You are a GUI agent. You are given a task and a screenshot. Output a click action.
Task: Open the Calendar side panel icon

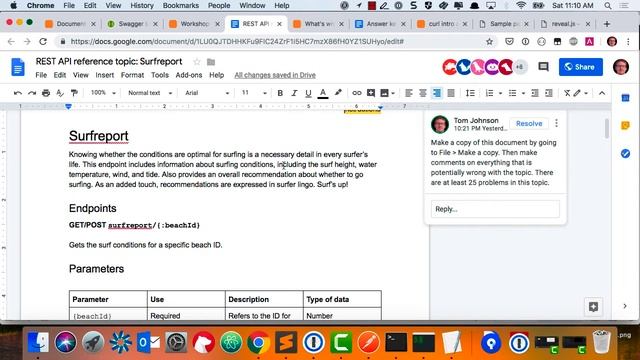click(x=625, y=98)
